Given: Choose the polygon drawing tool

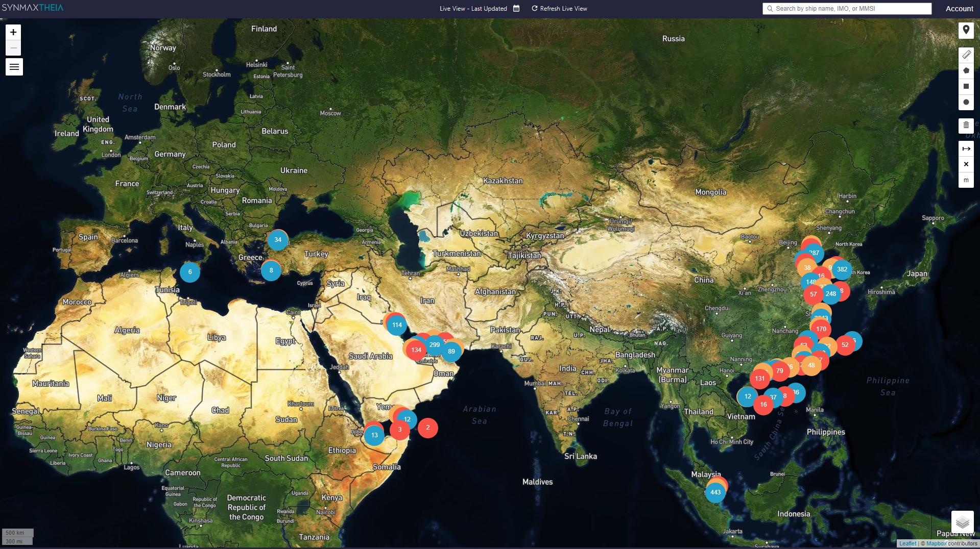Looking at the screenshot, I should [x=966, y=70].
